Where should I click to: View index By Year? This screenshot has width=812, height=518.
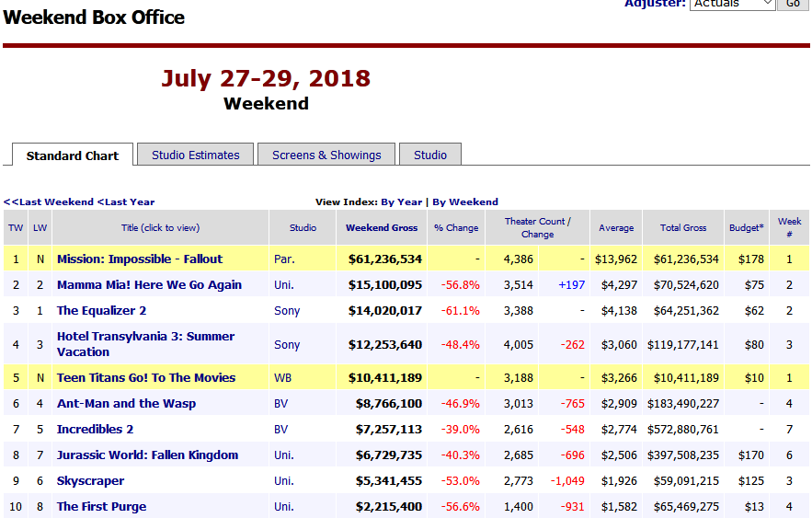(x=402, y=201)
